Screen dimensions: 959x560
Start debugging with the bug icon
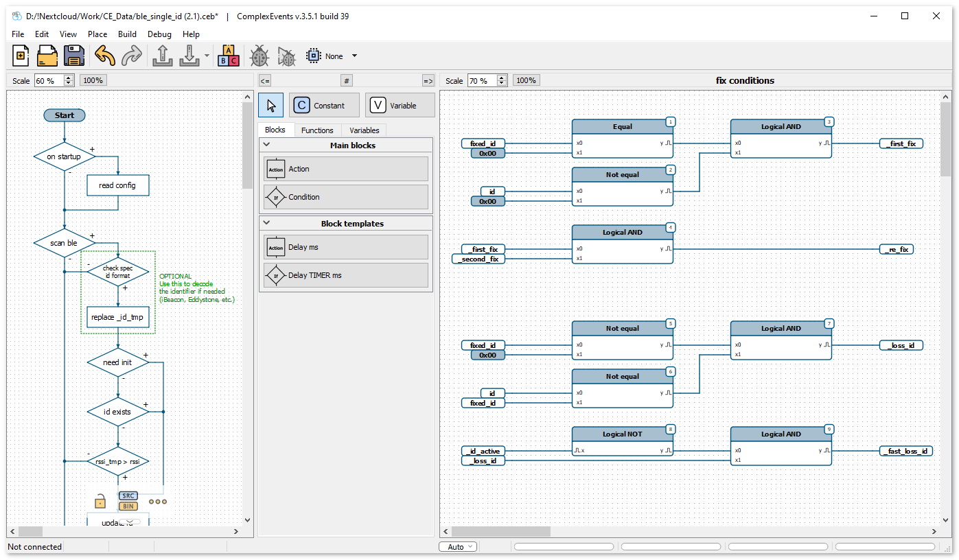(259, 56)
